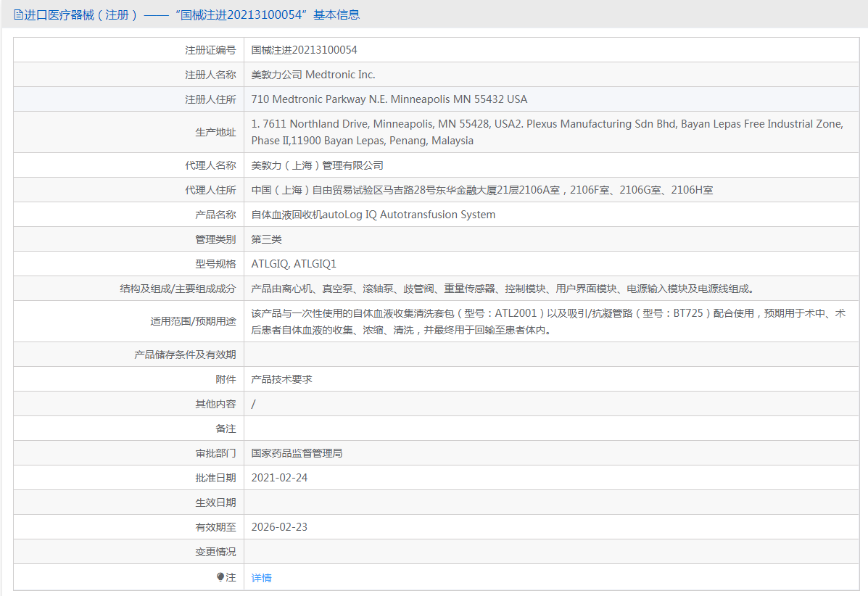Viewport: 868px width, 596px height.
Task: Click the approving department 国家药品监督管理局
Action: click(x=297, y=453)
